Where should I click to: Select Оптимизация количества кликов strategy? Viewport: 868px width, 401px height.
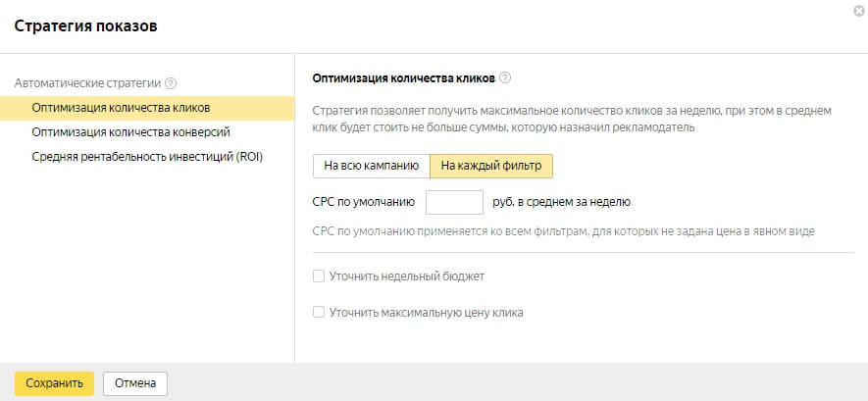pos(147,108)
